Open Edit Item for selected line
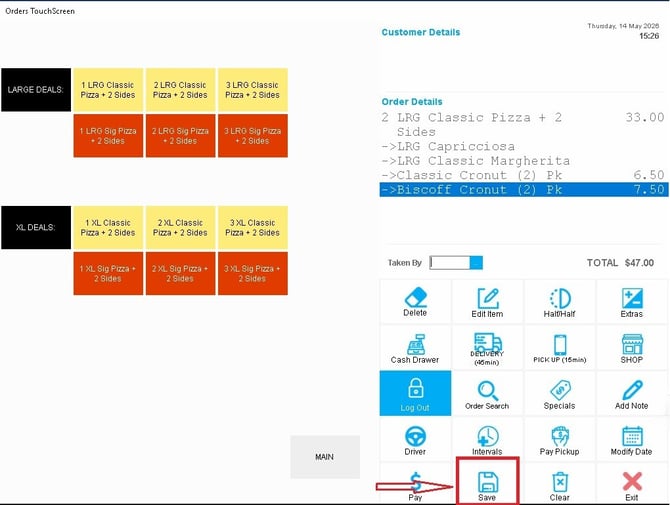Screen dimensions: 670x505 click(x=487, y=302)
